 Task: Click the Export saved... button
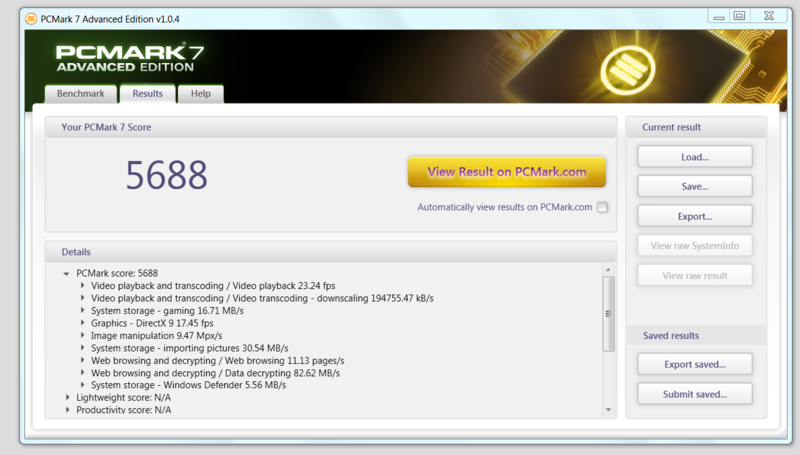695,364
